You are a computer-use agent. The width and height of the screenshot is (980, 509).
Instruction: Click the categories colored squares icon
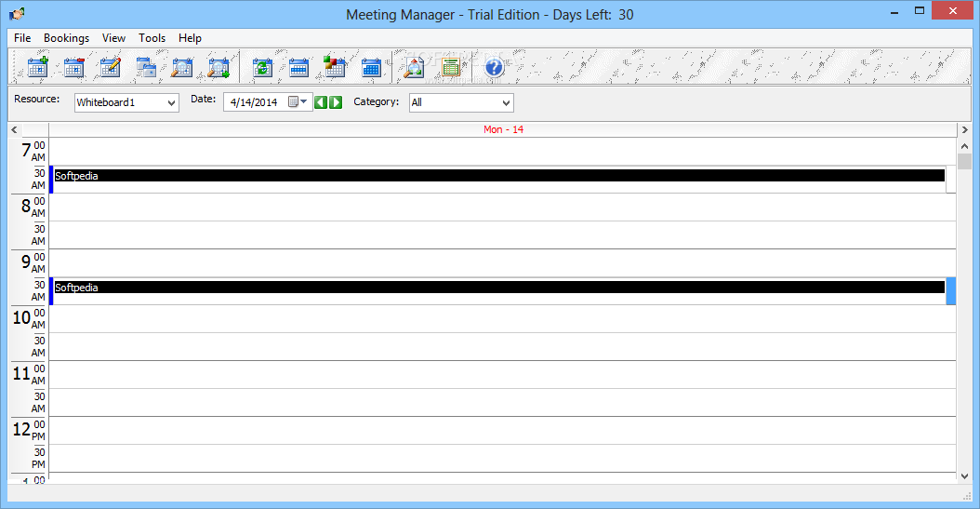tap(335, 66)
